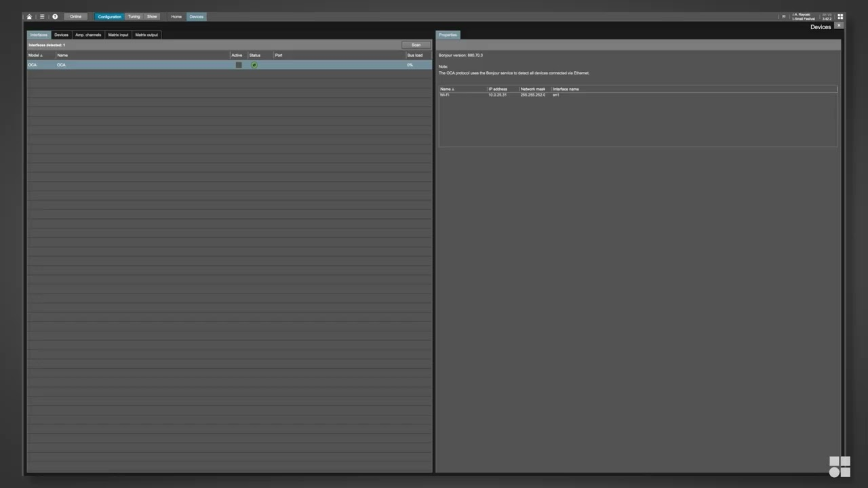Close the Devices view with the X

839,25
